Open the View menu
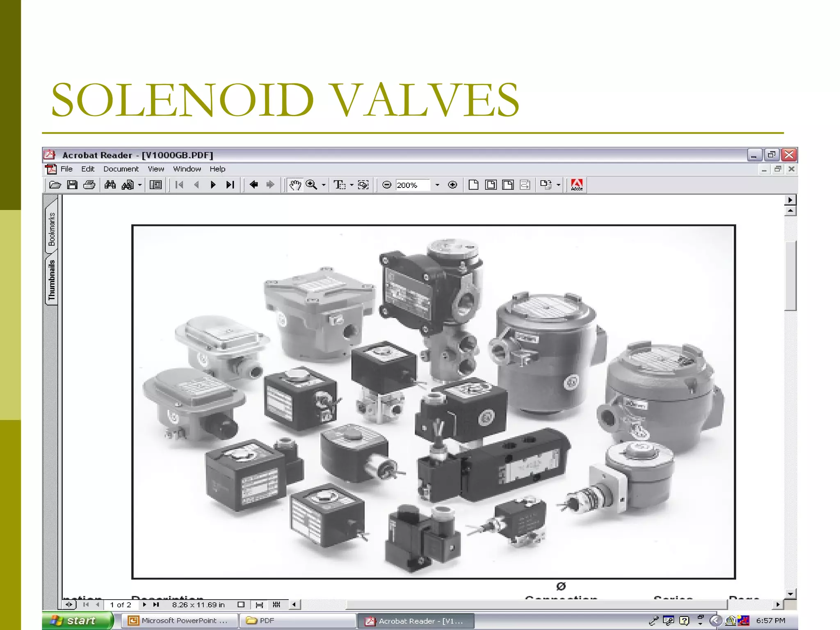The height and width of the screenshot is (630, 840). (x=156, y=169)
